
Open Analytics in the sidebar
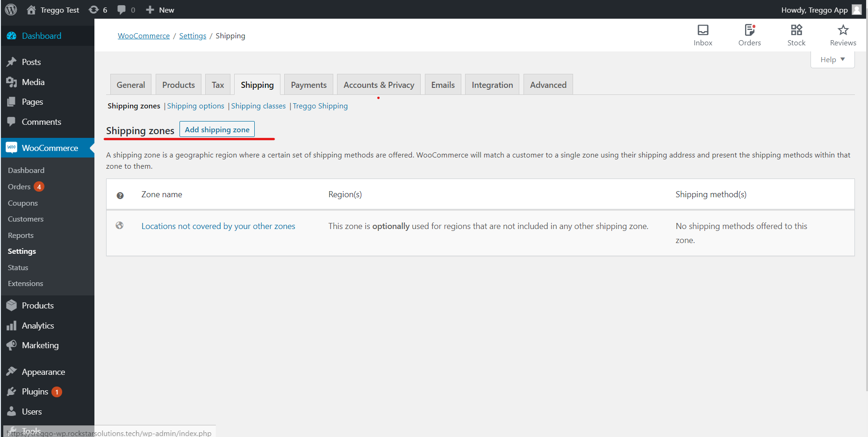pos(47,326)
